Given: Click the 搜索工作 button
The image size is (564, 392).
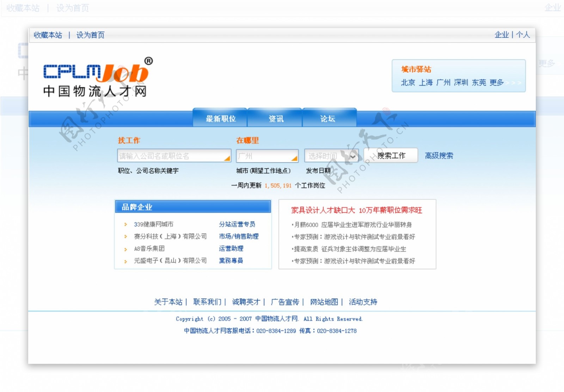Looking at the screenshot, I should coord(391,155).
